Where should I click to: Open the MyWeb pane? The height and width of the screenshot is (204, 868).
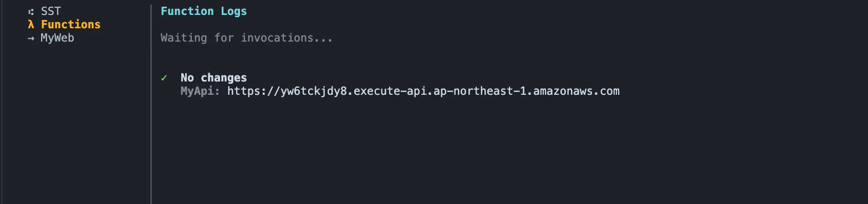click(58, 38)
